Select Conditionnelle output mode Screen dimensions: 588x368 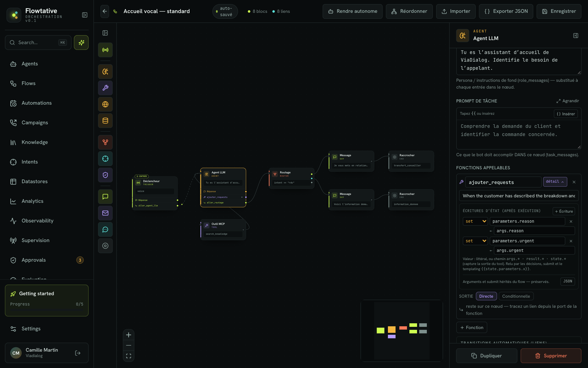point(516,296)
